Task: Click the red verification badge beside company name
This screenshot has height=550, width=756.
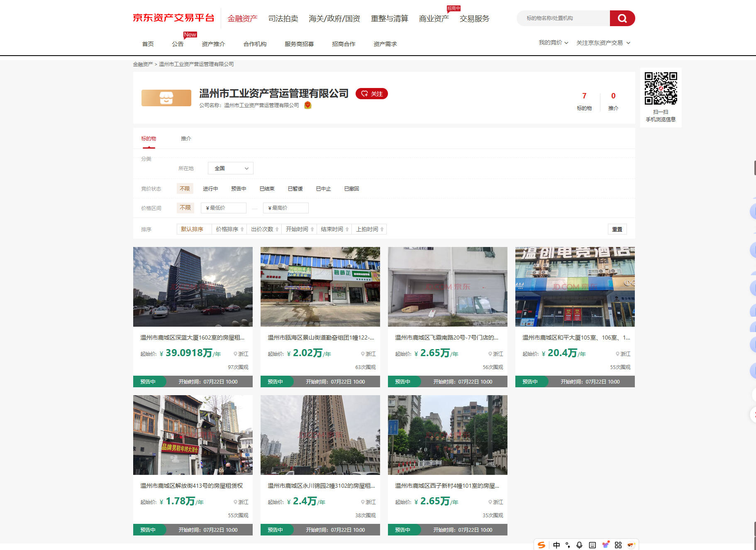Action: 308,105
